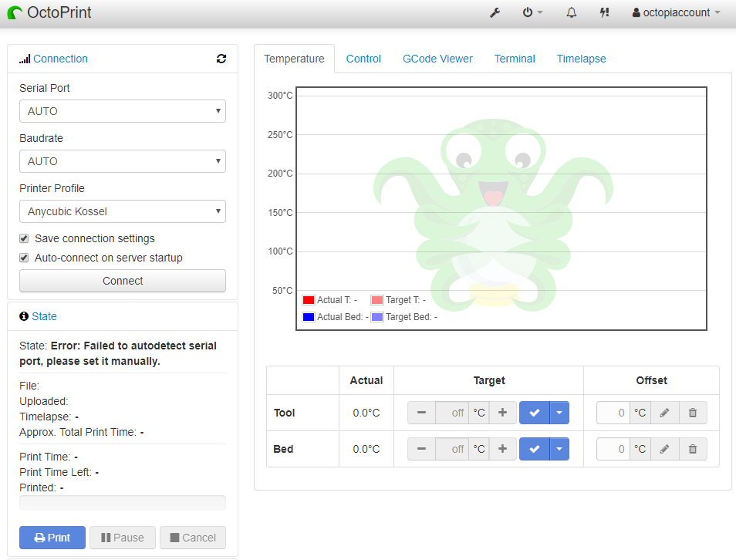This screenshot has width=736, height=560.
Task: Switch to the Control tab
Action: [363, 59]
